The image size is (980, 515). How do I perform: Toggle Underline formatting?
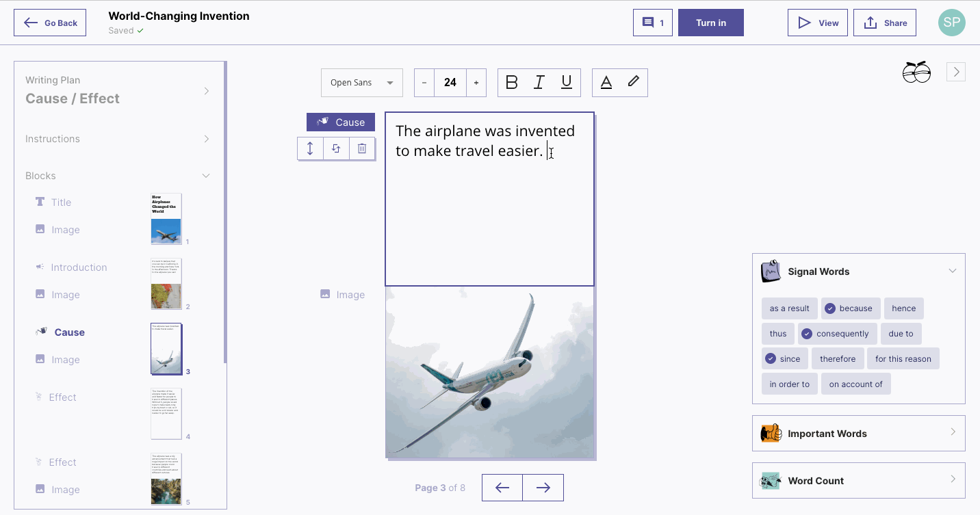pos(567,83)
